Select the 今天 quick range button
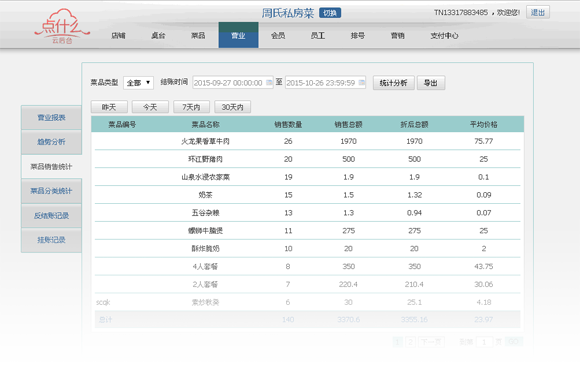Image resolution: width=580 pixels, height=366 pixels. [150, 107]
